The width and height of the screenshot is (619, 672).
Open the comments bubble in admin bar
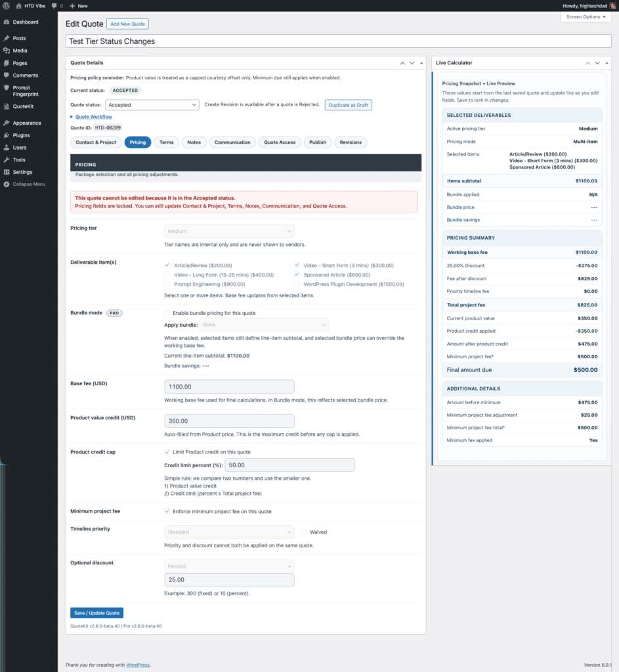point(54,6)
